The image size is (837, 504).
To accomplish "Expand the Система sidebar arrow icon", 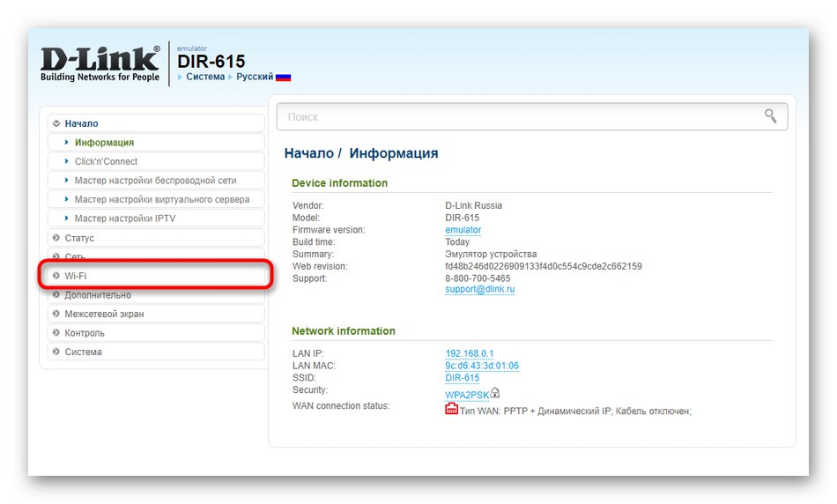I will click(56, 352).
